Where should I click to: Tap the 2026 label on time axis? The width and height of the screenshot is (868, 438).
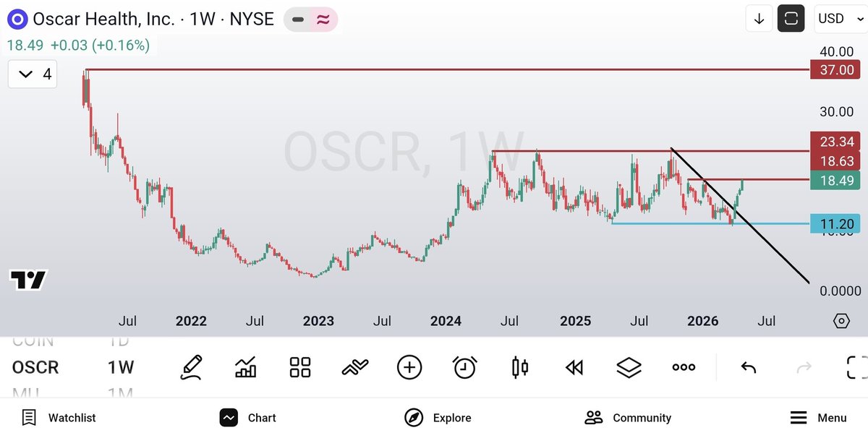coord(702,321)
